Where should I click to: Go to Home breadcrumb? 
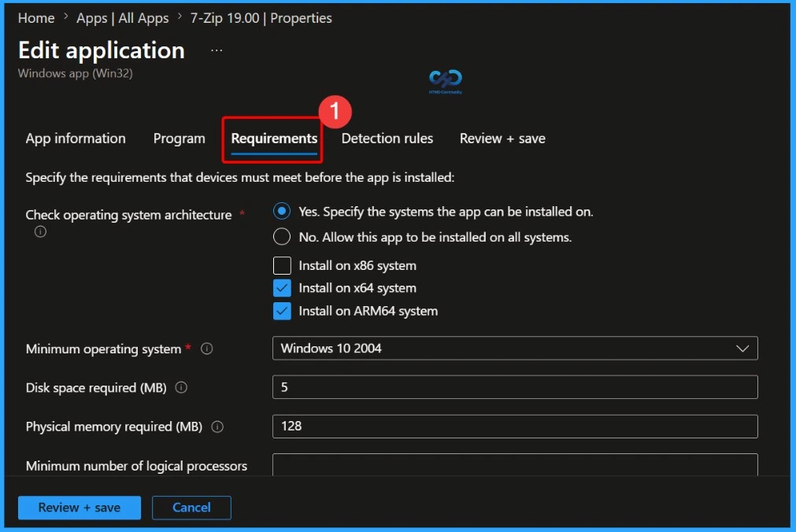(36, 18)
